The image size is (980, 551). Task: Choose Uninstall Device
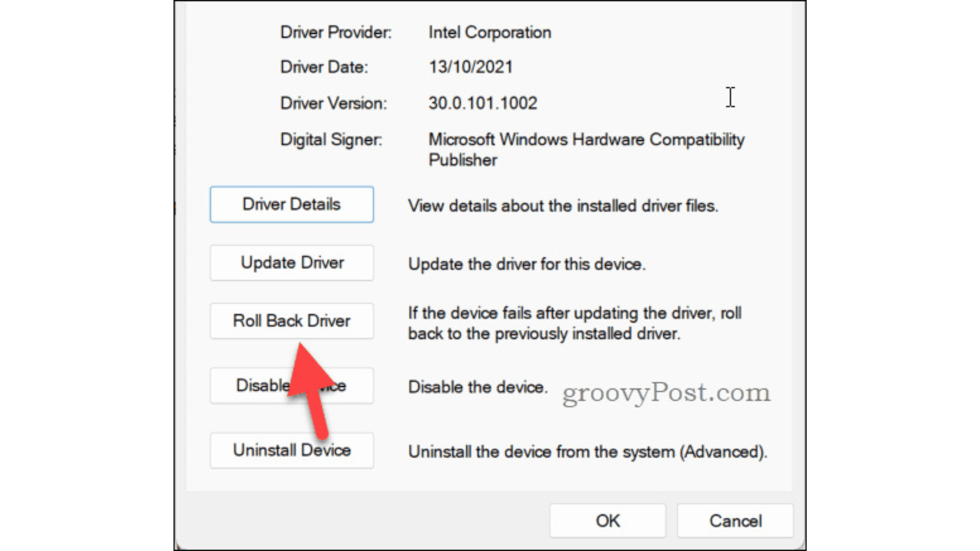tap(291, 450)
